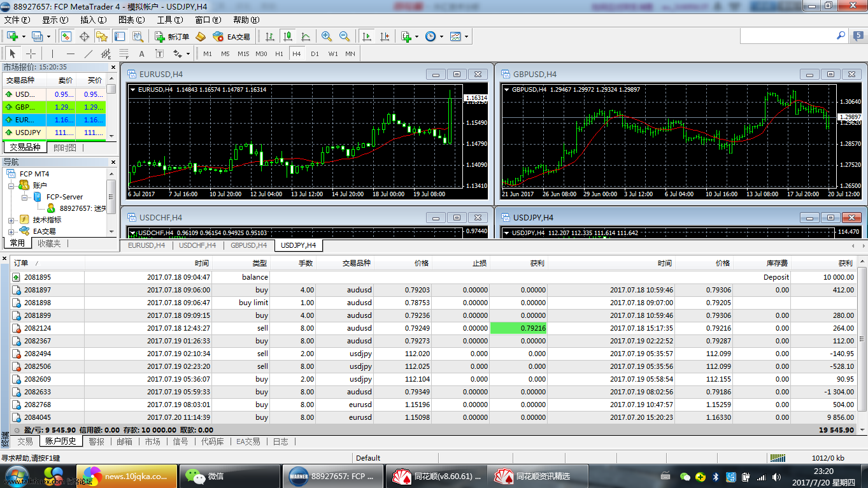The width and height of the screenshot is (868, 488).
Task: Select the GBPUSD,H4 chart tab
Action: (x=249, y=245)
